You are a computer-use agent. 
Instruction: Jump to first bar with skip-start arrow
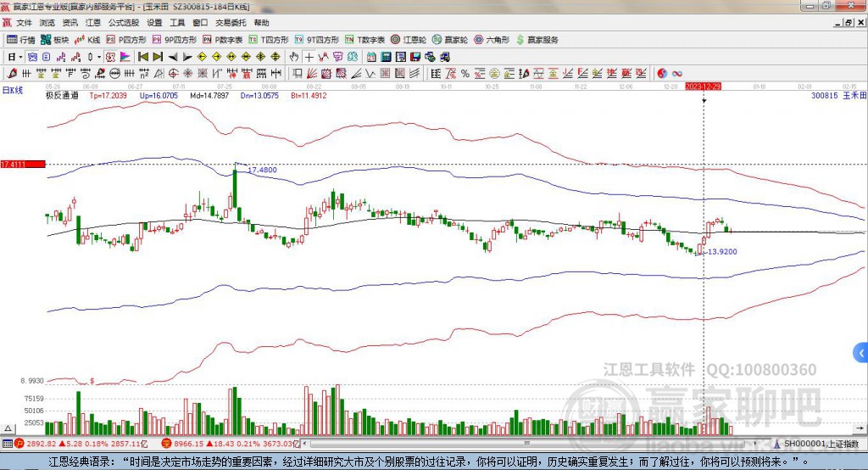pyautogui.click(x=143, y=57)
